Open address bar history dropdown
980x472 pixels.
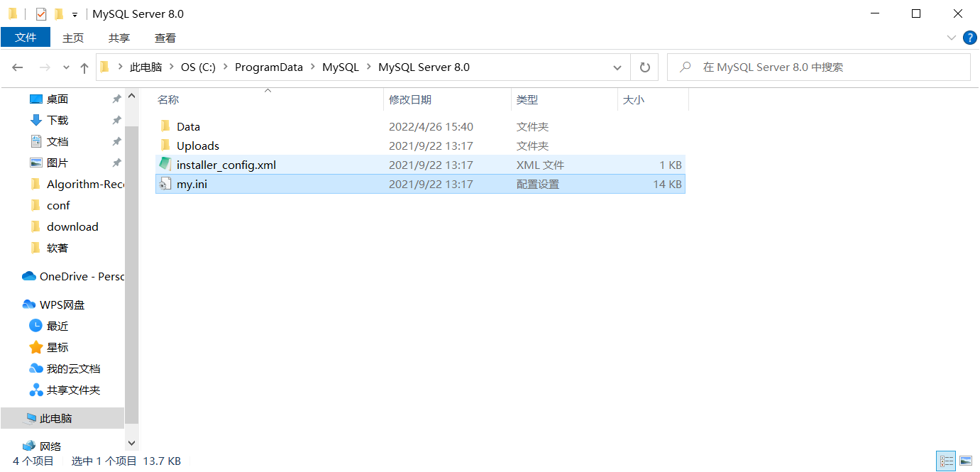click(617, 67)
